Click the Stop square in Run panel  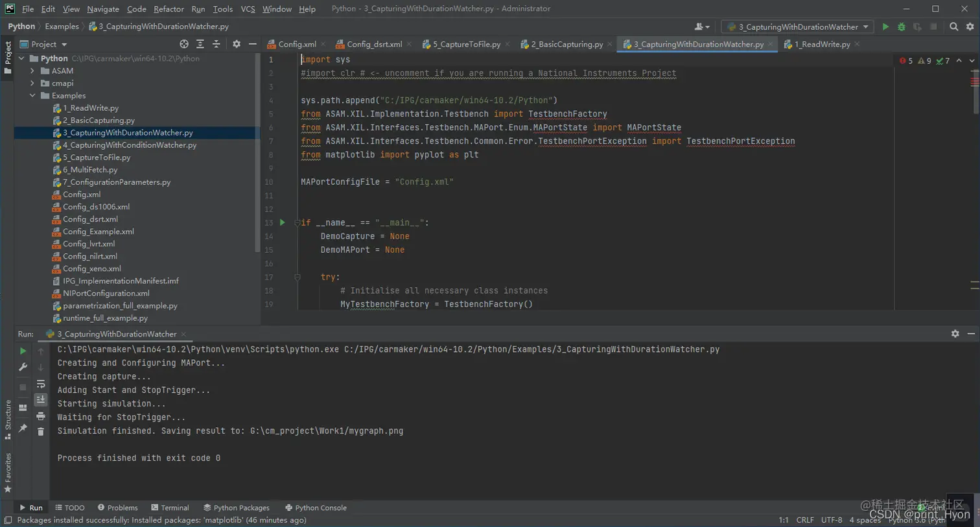[x=23, y=387]
